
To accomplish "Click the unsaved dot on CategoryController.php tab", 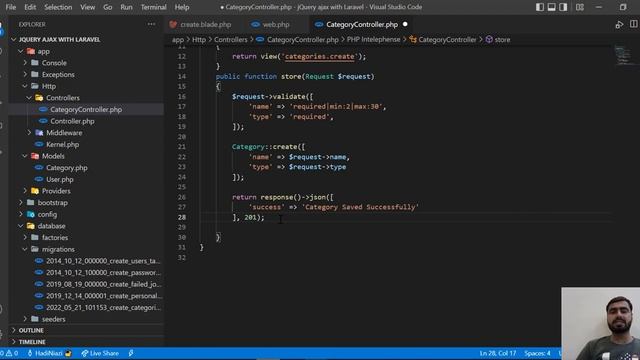I will [x=405, y=24].
